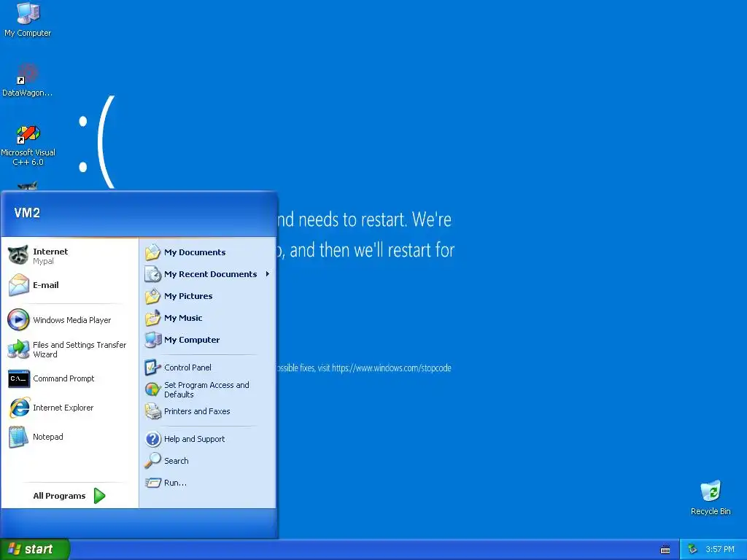This screenshot has height=560, width=747.
Task: Click My Music label text
Action: tap(183, 318)
